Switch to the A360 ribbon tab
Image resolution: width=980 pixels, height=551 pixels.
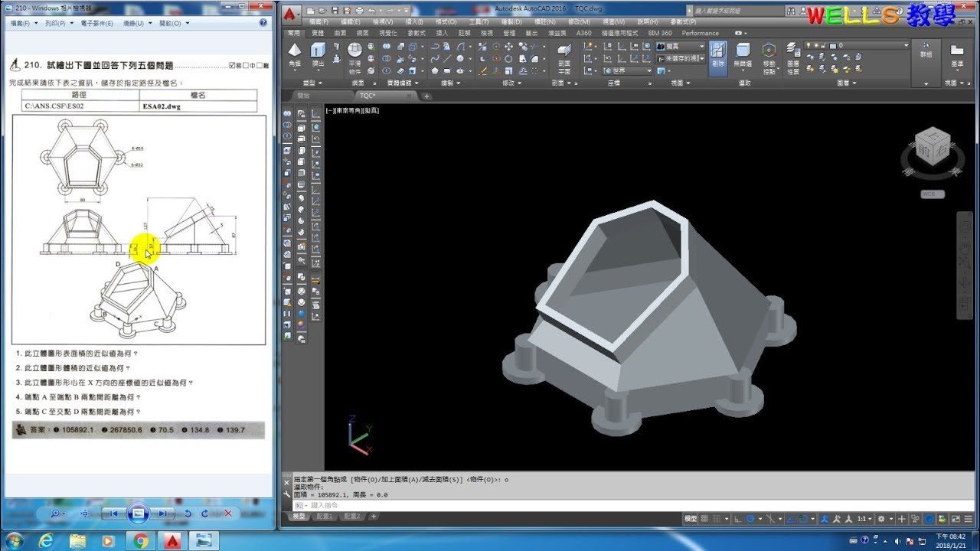(x=583, y=33)
